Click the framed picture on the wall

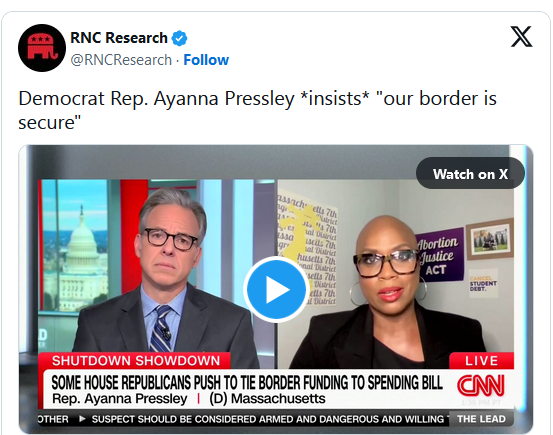[x=490, y=239]
